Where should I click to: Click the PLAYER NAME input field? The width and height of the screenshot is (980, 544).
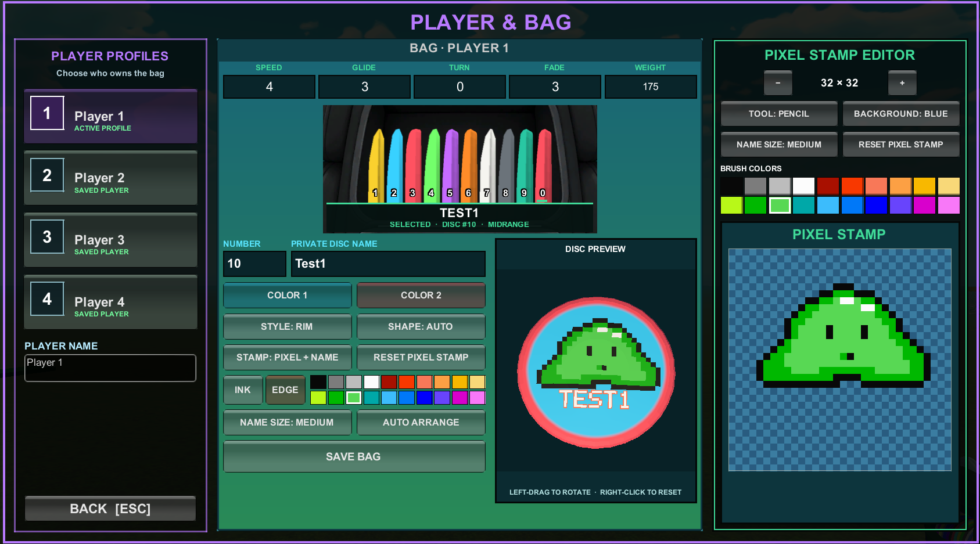(110, 368)
